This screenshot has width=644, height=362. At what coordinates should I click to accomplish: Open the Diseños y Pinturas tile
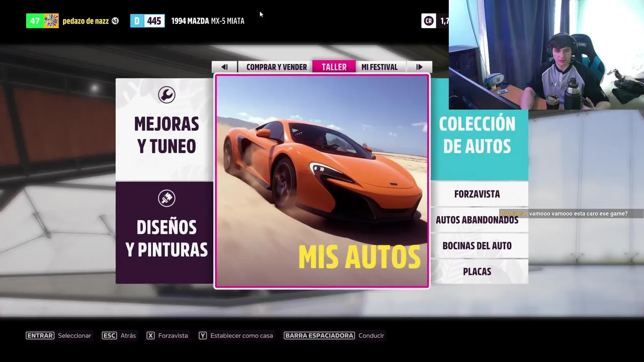165,233
